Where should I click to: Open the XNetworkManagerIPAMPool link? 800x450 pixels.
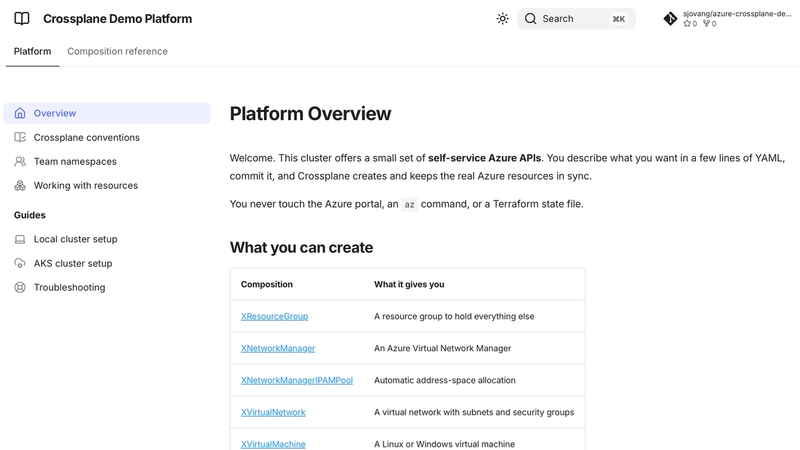point(297,380)
